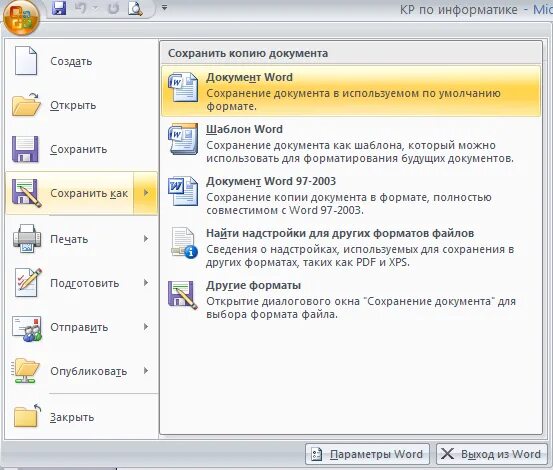The image size is (553, 470).
Task: Open Undo history dropdown arrow
Action: 95,8
